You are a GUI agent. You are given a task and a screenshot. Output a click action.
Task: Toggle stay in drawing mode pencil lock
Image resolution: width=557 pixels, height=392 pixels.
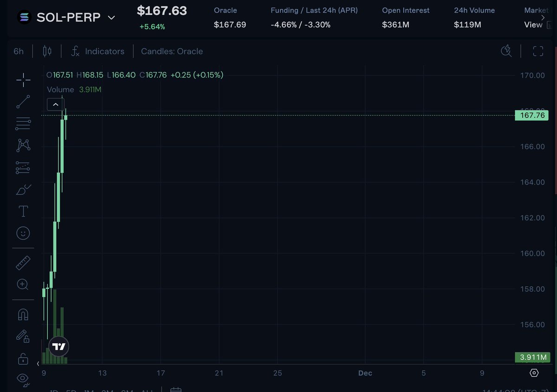pos(23,336)
